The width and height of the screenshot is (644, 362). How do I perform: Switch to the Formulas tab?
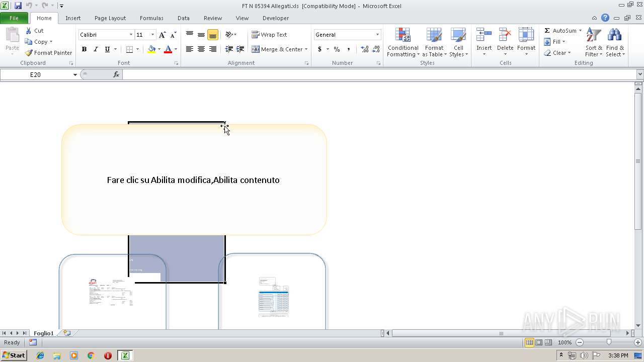[x=151, y=18]
